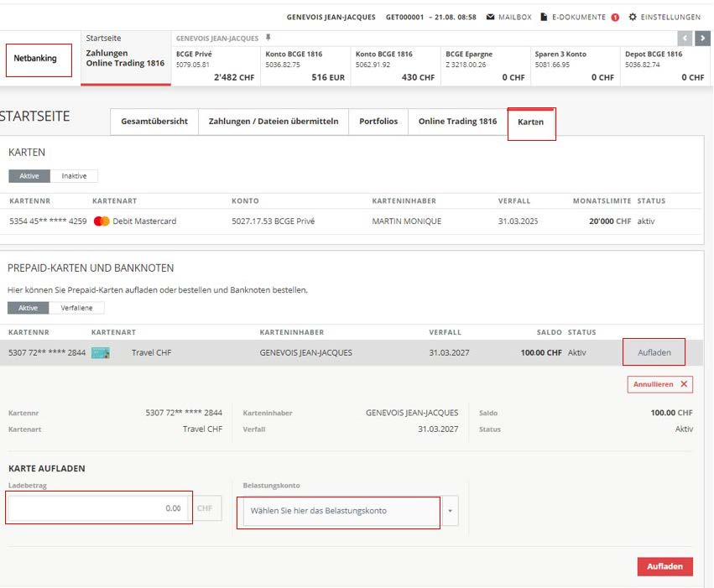Select Belastungskonto combo box field
The height and width of the screenshot is (588, 714).
[x=342, y=511]
